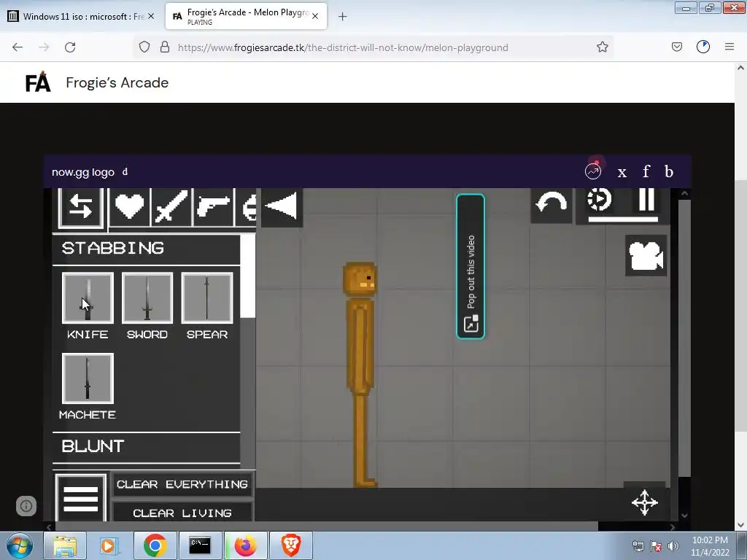Click the item list scrollbar thumb
747x560 pixels.
(248, 276)
